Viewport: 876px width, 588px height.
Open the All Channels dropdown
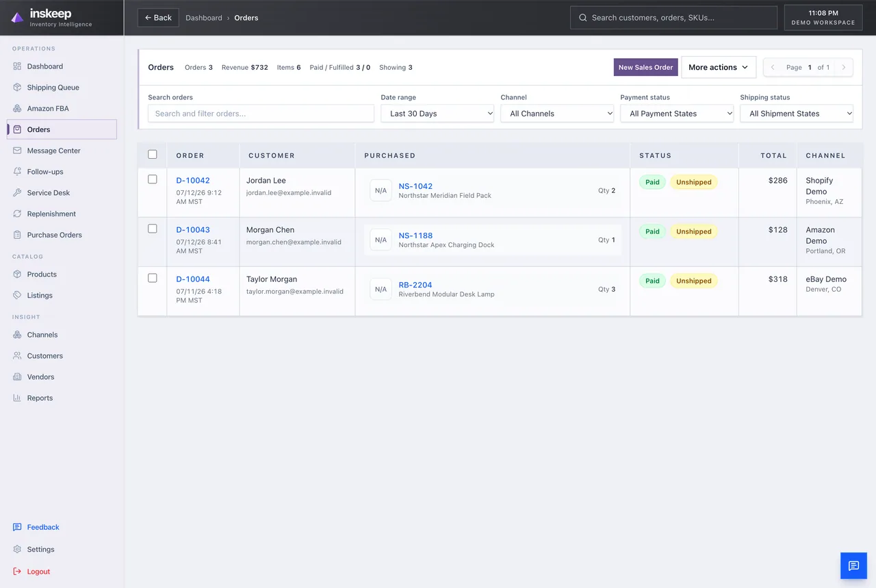point(557,114)
